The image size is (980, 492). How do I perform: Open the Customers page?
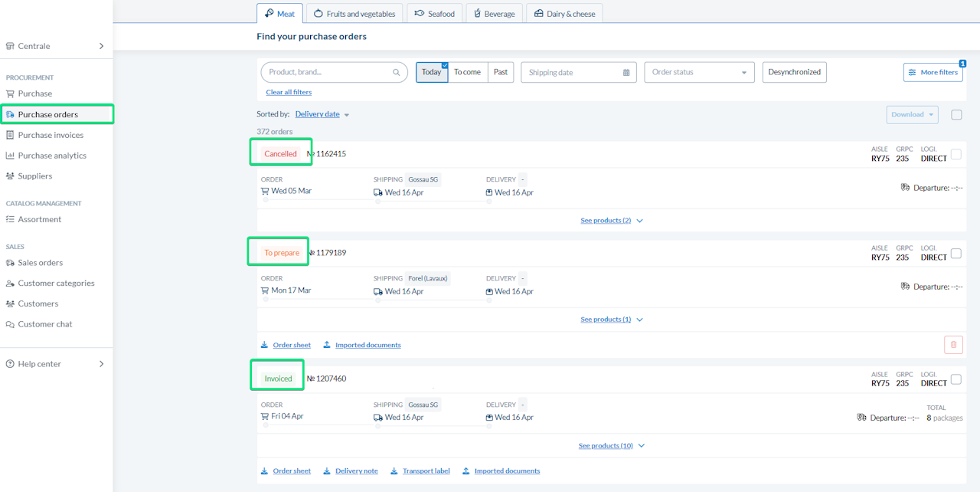coord(38,303)
